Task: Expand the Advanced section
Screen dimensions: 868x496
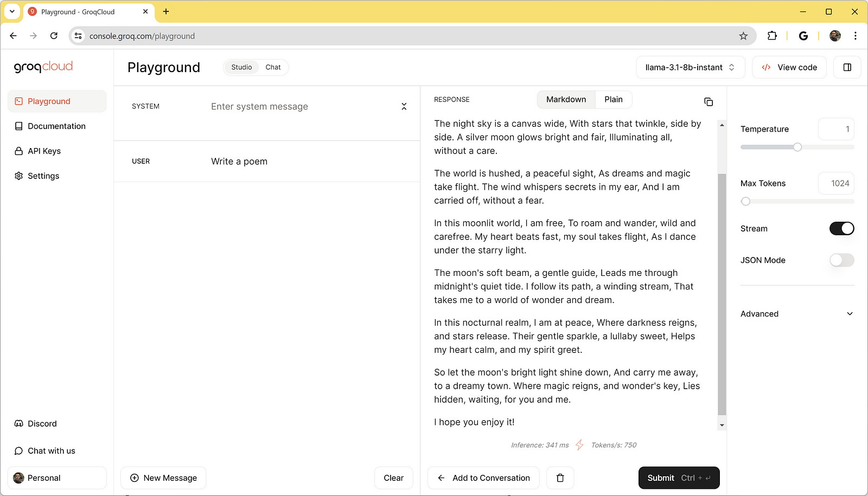Action: click(797, 314)
